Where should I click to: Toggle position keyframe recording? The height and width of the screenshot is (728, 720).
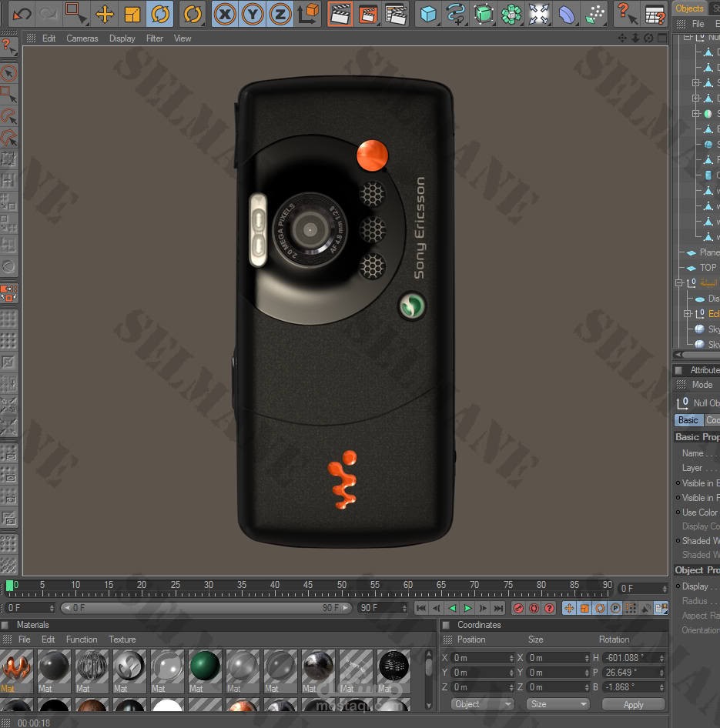(x=569, y=608)
